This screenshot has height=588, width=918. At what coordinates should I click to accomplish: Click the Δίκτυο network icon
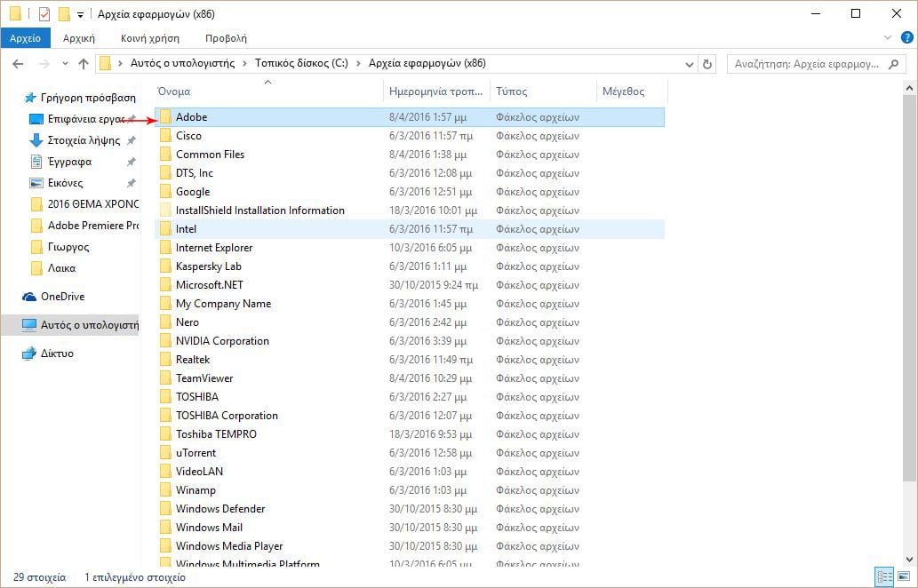29,354
